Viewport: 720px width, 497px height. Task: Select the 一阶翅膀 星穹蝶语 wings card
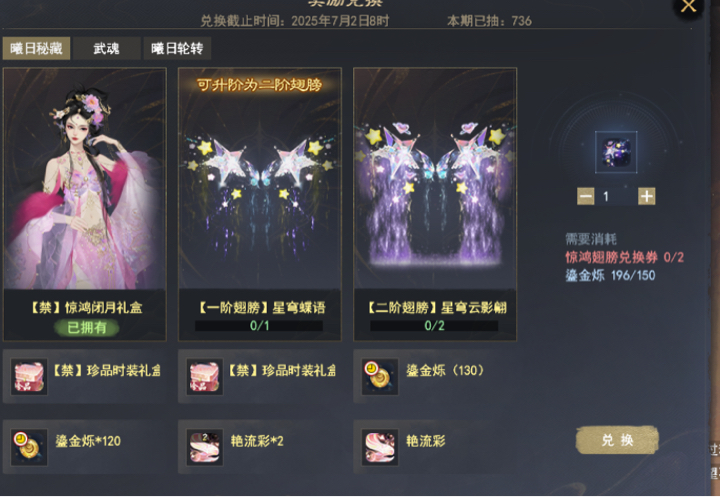(260, 204)
